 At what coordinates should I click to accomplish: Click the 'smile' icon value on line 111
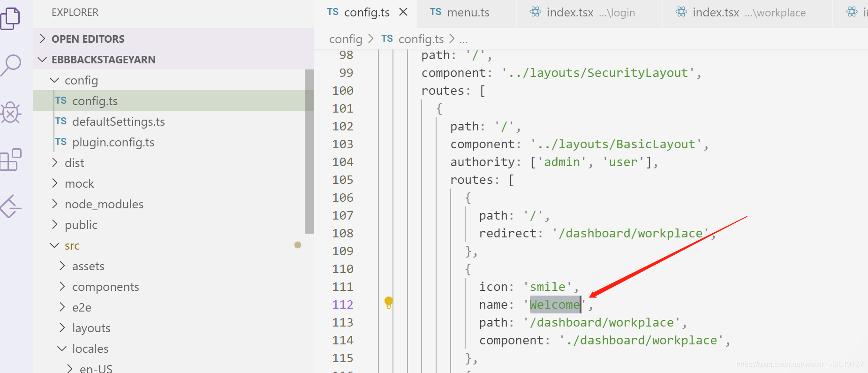point(548,287)
